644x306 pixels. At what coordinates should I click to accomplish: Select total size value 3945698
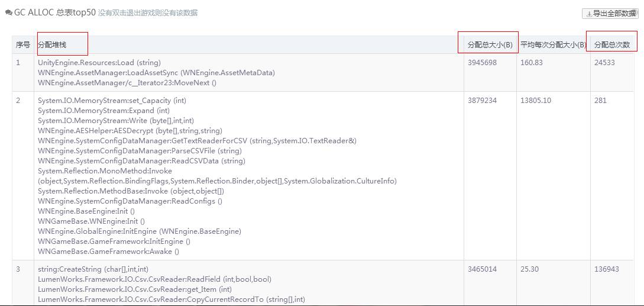pos(482,63)
